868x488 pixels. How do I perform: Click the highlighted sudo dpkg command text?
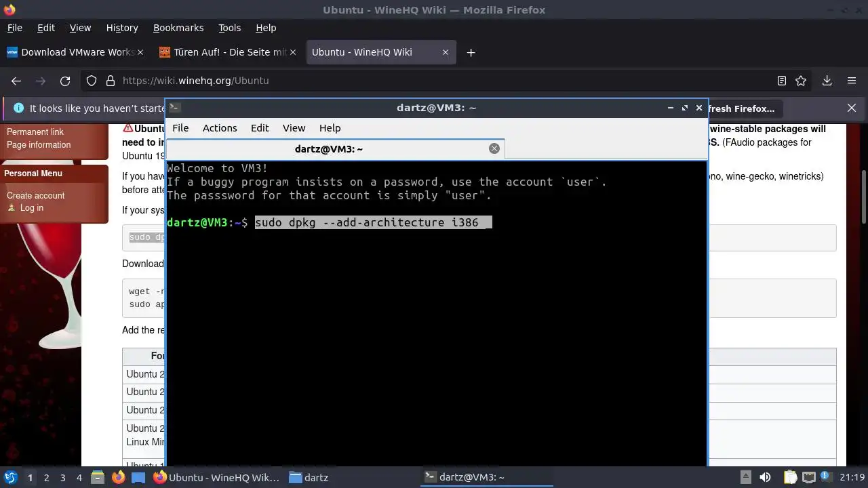[373, 222]
